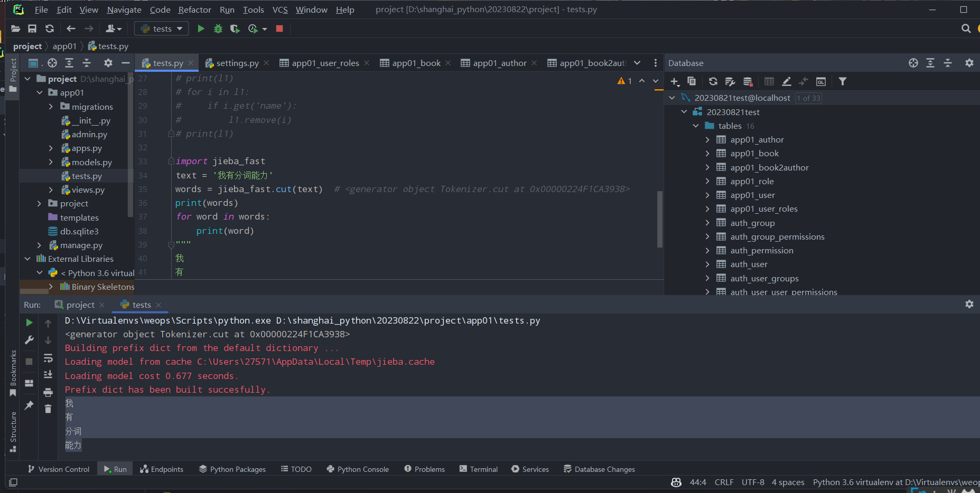Image resolution: width=980 pixels, height=493 pixels.
Task: Click the warning indicator in editor corner
Action: pyautogui.click(x=624, y=81)
